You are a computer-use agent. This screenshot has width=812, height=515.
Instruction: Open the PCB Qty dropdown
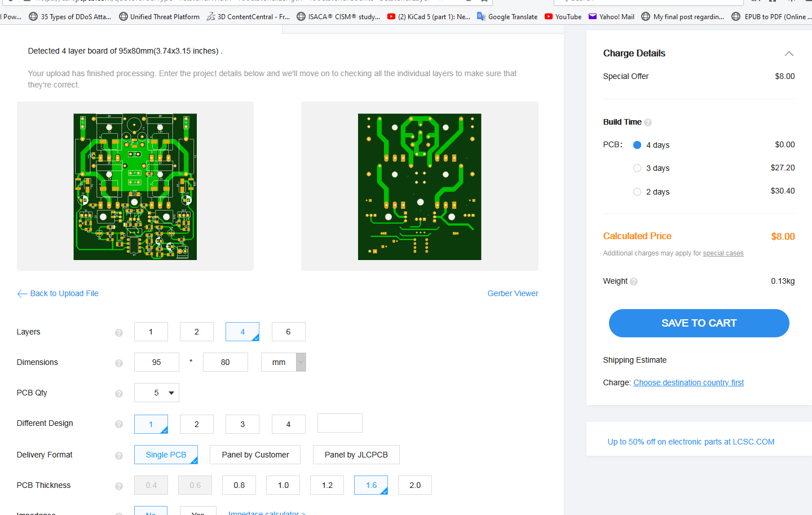coord(157,393)
